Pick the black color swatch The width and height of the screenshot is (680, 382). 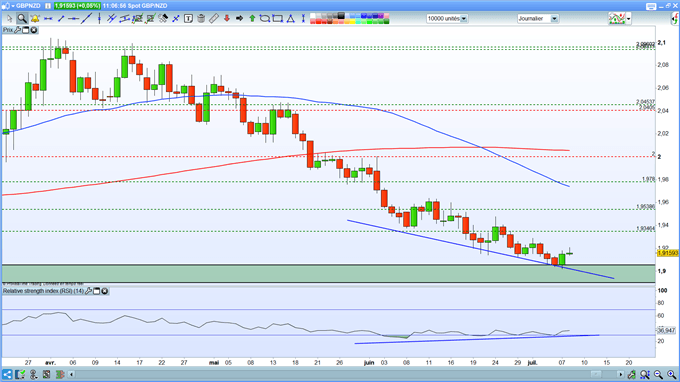click(341, 16)
